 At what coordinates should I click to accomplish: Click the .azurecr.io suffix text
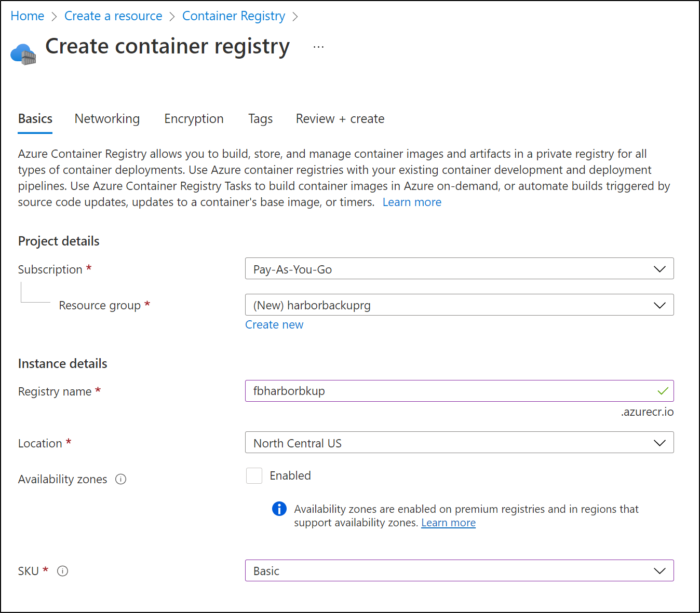pyautogui.click(x=647, y=412)
